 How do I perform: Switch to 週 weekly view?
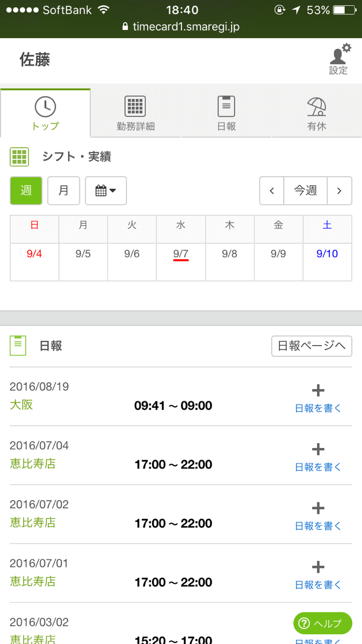coord(26,191)
